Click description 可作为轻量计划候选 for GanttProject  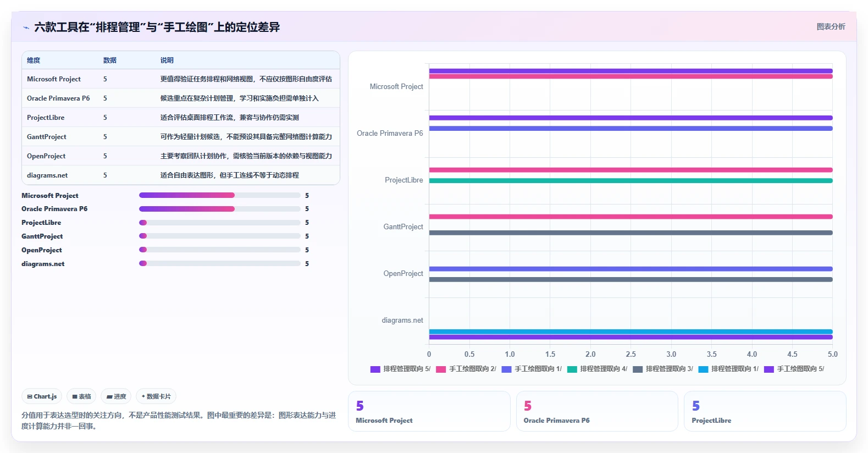point(246,137)
